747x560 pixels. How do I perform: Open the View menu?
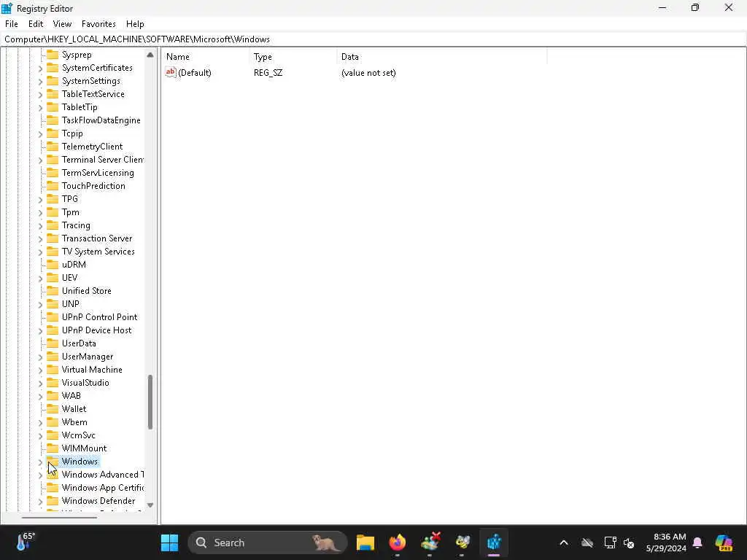[62, 24]
